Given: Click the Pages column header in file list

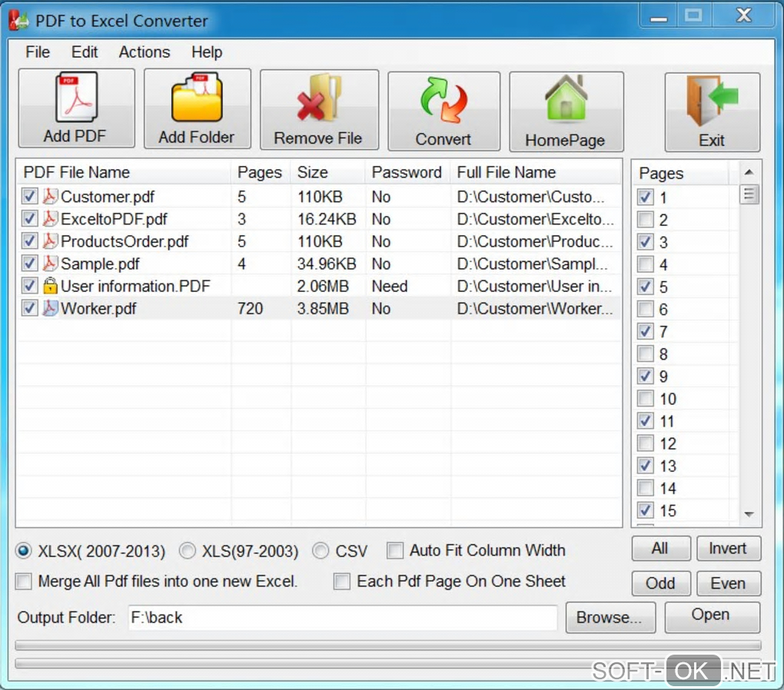Looking at the screenshot, I should coord(261,172).
